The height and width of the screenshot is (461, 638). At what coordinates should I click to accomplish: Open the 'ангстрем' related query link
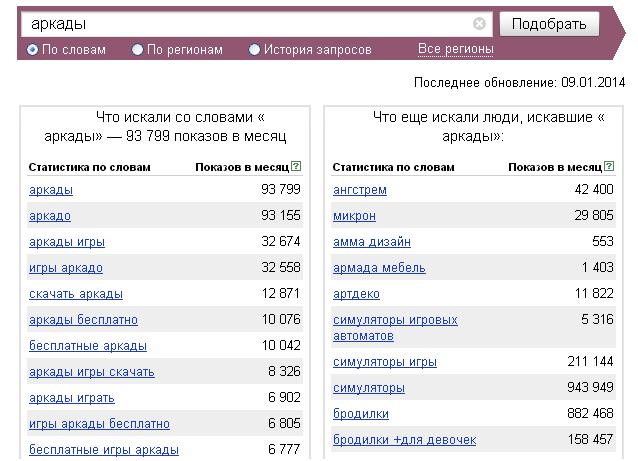[360, 190]
